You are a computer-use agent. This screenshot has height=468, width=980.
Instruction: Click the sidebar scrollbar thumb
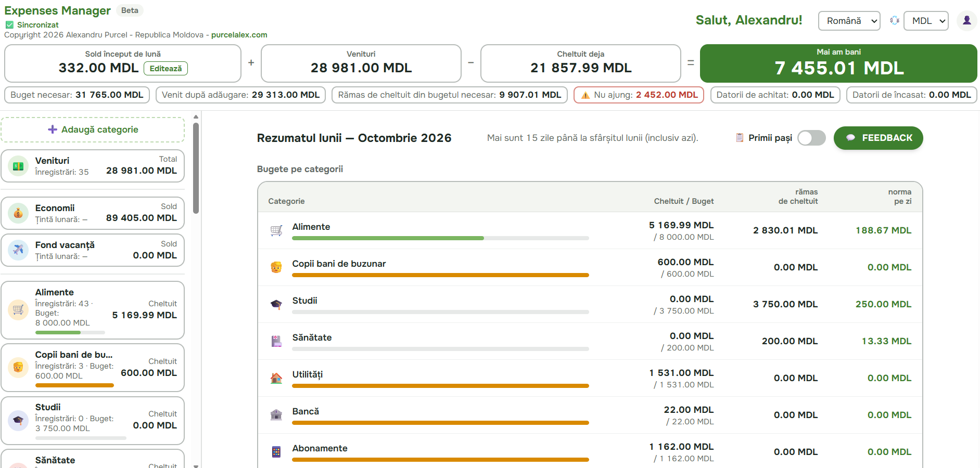coord(196,168)
